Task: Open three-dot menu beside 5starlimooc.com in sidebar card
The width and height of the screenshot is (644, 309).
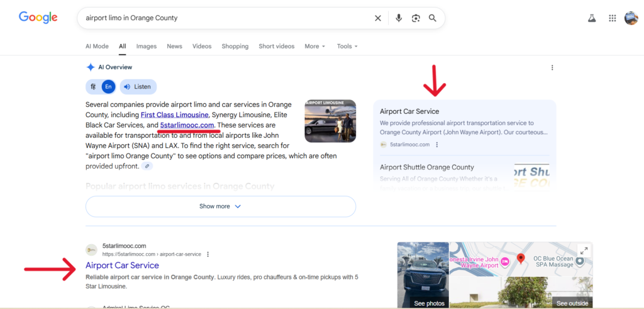Action: coord(437,145)
